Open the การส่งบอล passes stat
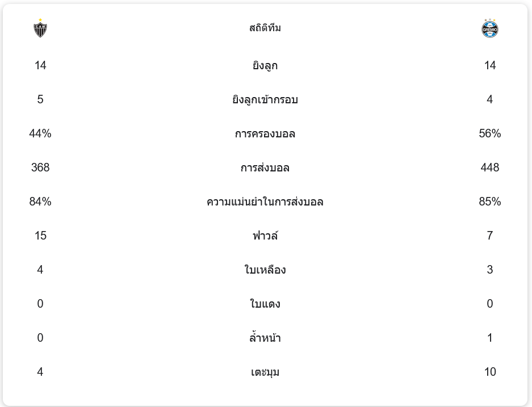Viewport: 532px width, 407px height. (265, 168)
